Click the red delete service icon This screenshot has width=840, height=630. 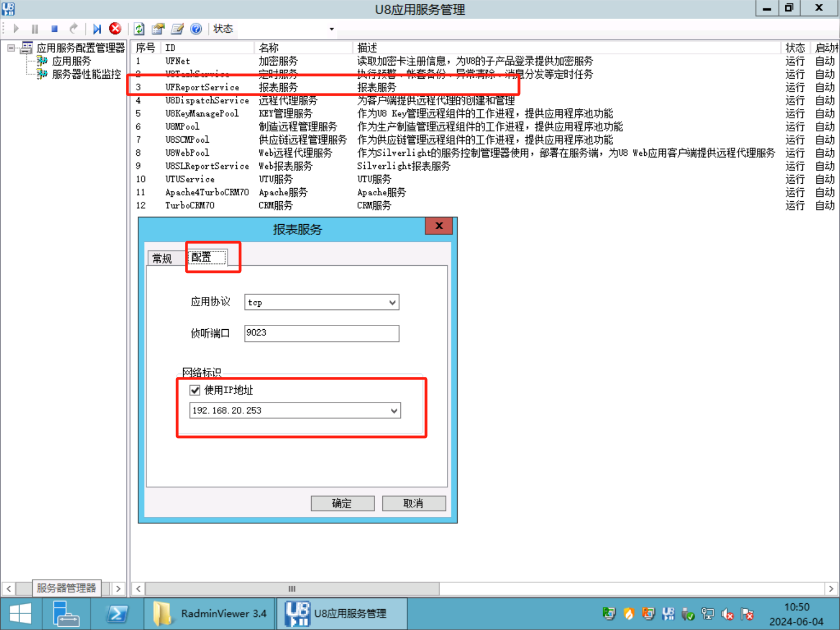pos(115,29)
